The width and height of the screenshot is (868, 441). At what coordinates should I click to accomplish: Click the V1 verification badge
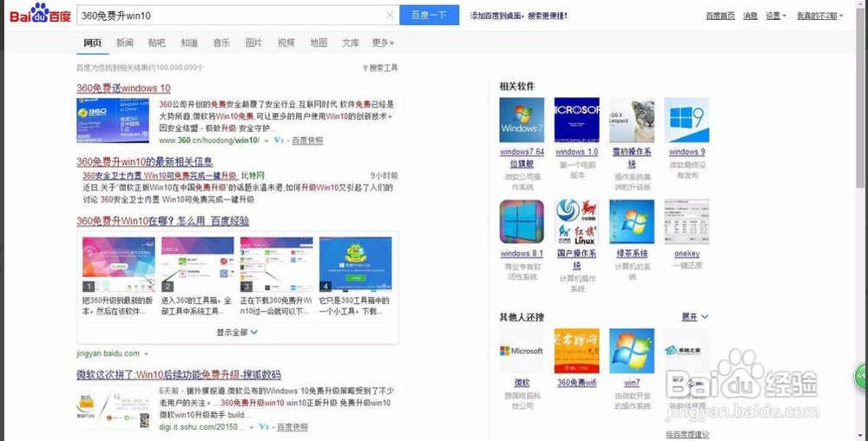pyautogui.click(x=279, y=141)
